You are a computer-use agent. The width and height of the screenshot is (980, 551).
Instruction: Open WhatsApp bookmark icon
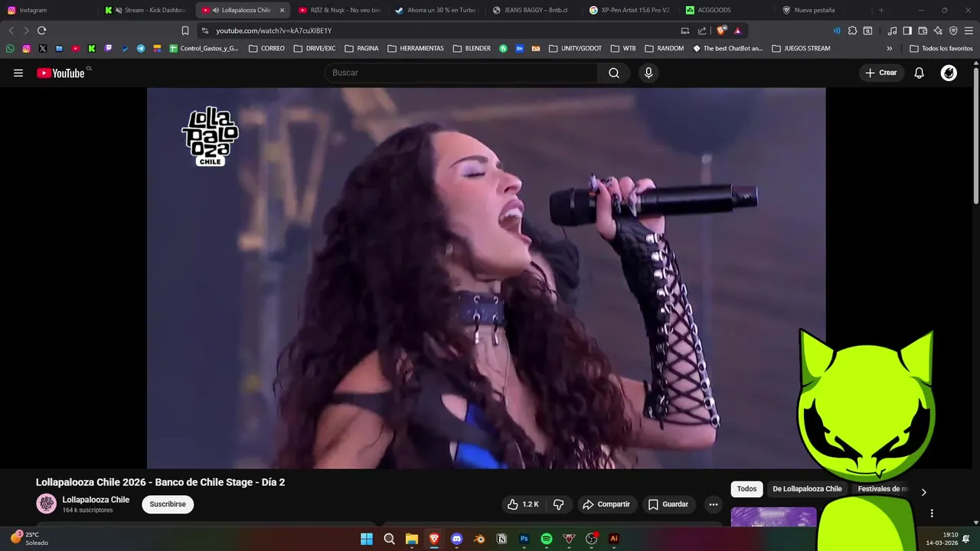coord(10,48)
